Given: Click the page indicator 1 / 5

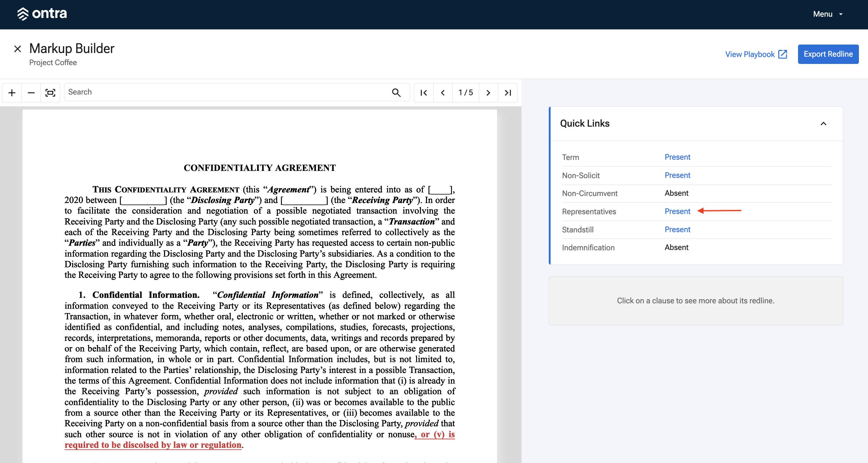Looking at the screenshot, I should (466, 92).
